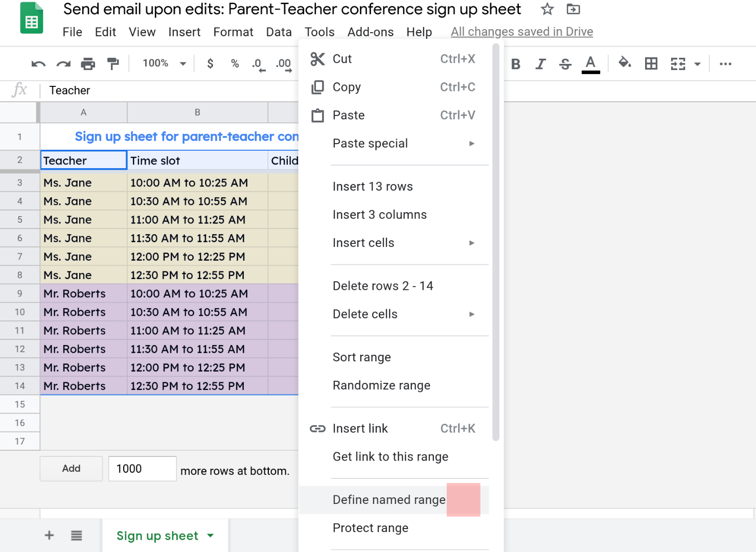The width and height of the screenshot is (756, 552).
Task: Toggle bold formatting
Action: 516,64
